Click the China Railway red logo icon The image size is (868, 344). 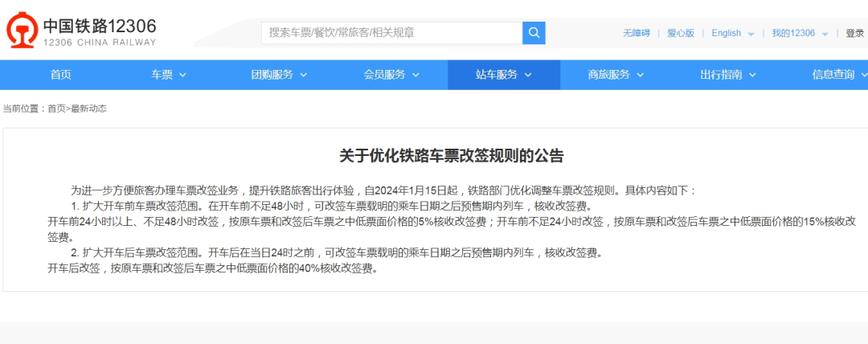(21, 31)
